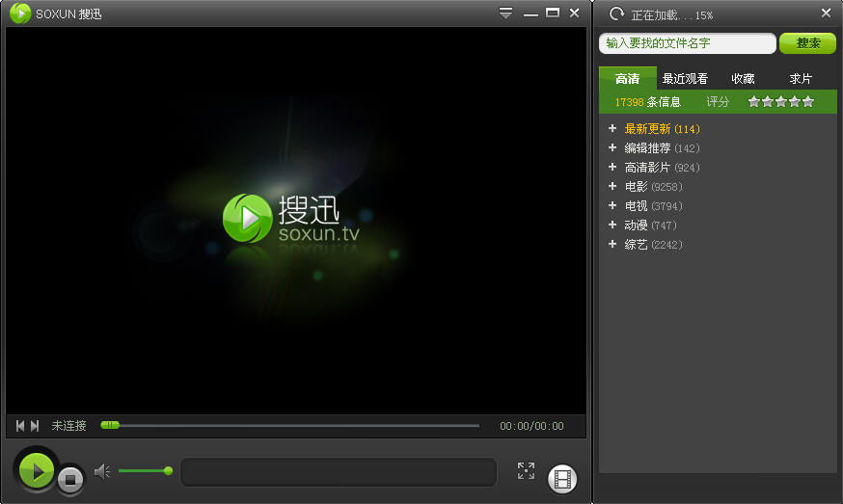Image resolution: width=843 pixels, height=504 pixels.
Task: Close the side list panel
Action: pos(827,13)
